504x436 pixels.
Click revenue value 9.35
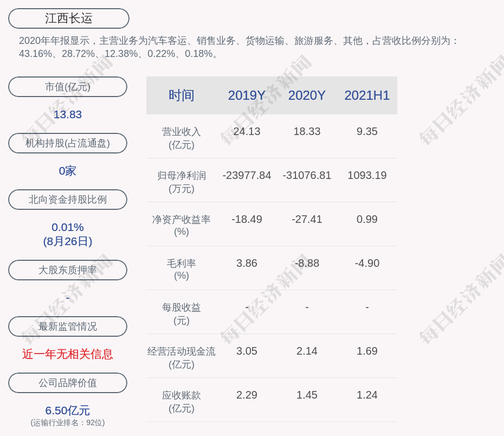367,132
